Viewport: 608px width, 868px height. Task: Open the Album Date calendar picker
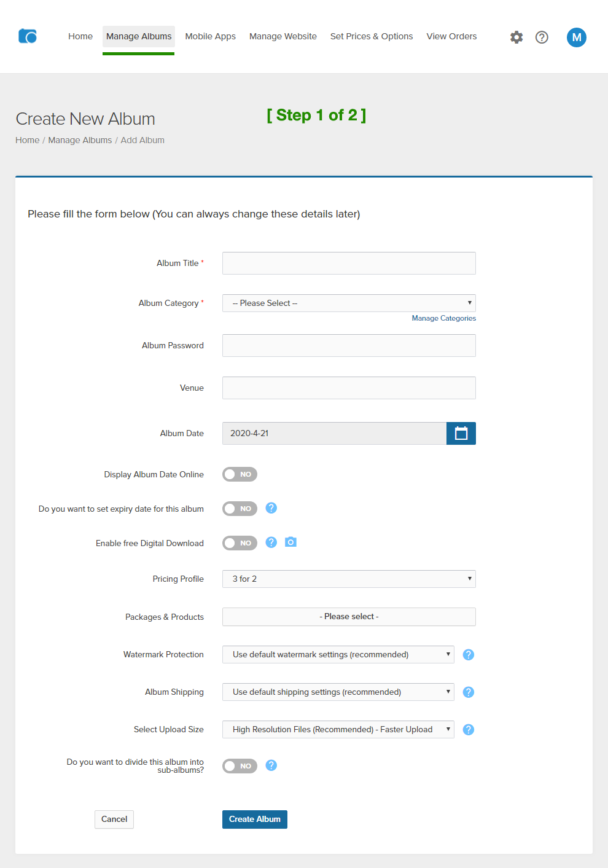click(x=461, y=433)
